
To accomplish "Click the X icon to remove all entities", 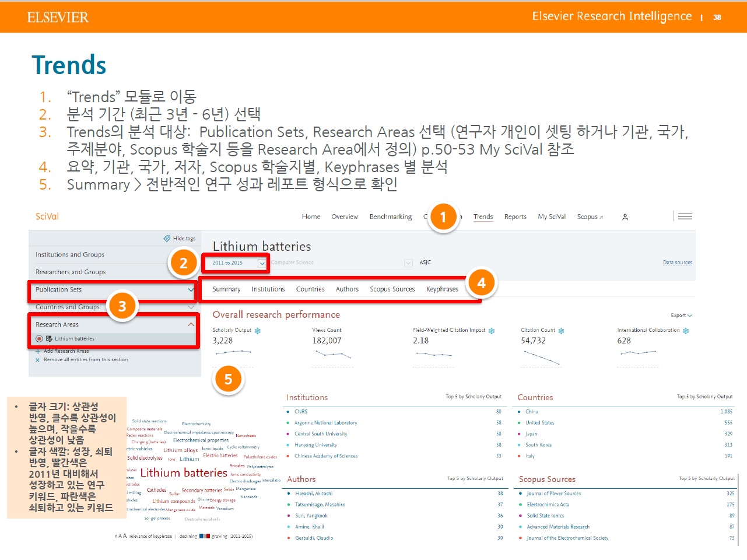I will pos(38,360).
